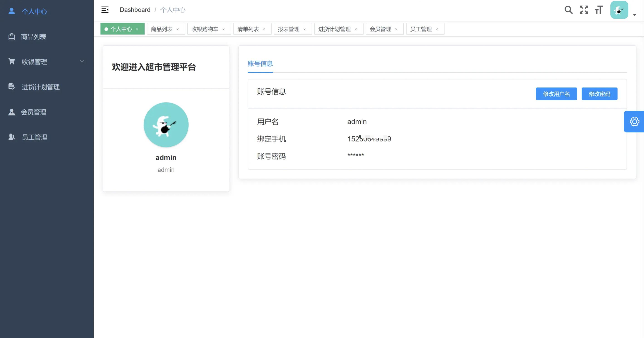Select the 账号信息 tab in the panel
The width and height of the screenshot is (644, 338).
260,64
